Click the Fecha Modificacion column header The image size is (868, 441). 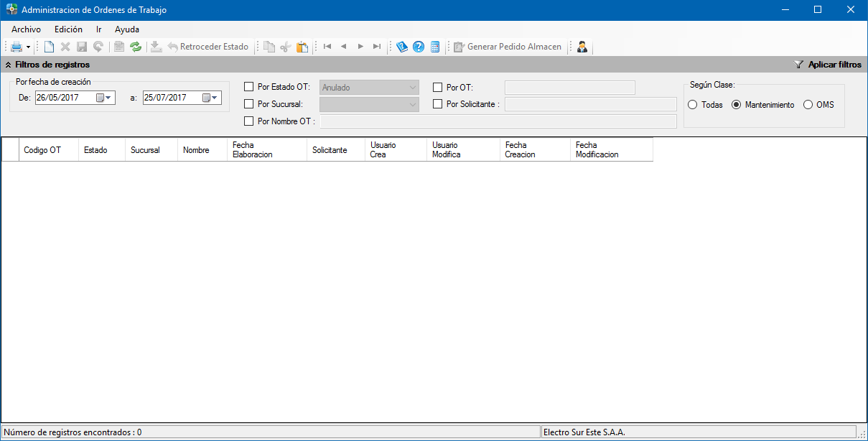click(x=612, y=150)
